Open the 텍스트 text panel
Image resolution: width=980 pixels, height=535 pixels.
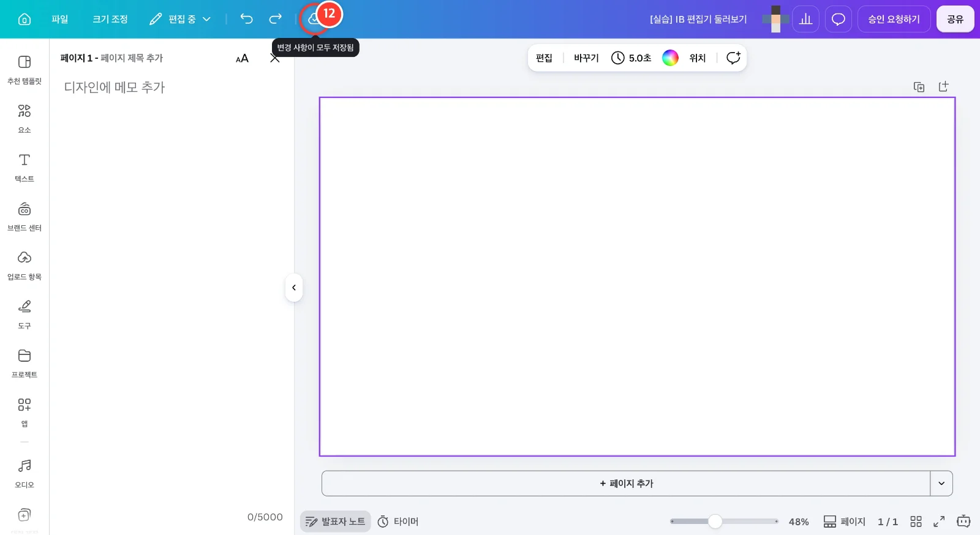click(x=24, y=168)
